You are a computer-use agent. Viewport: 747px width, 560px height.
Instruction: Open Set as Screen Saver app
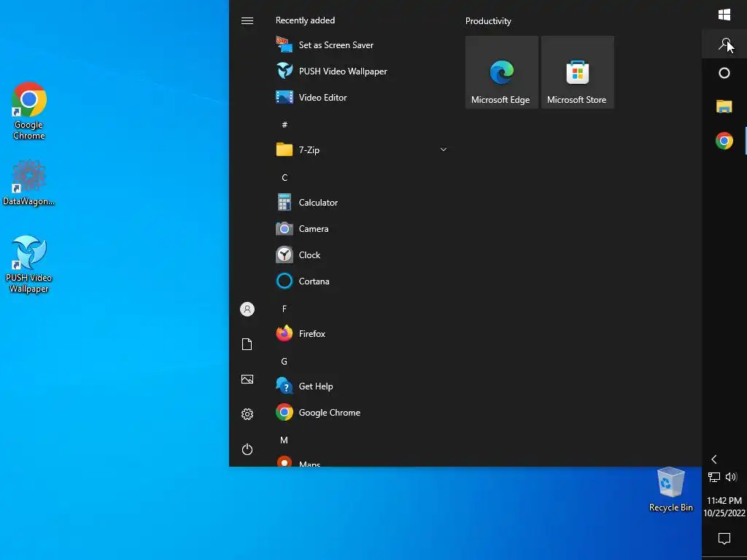pos(362,45)
